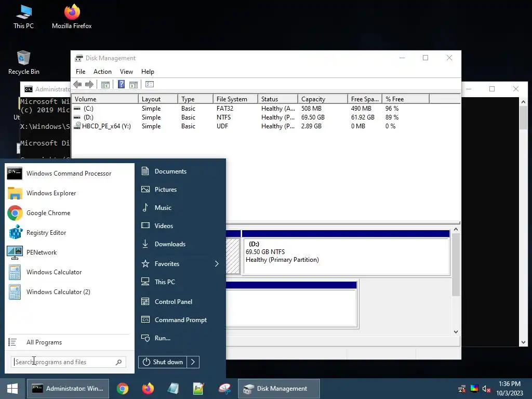Open the View menu in Disk Management
Image resolution: width=532 pixels, height=399 pixels.
(126, 72)
